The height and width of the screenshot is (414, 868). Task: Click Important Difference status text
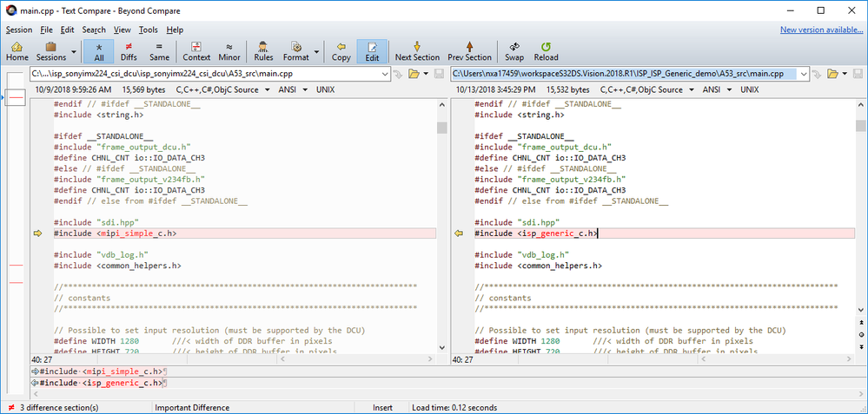(x=192, y=408)
